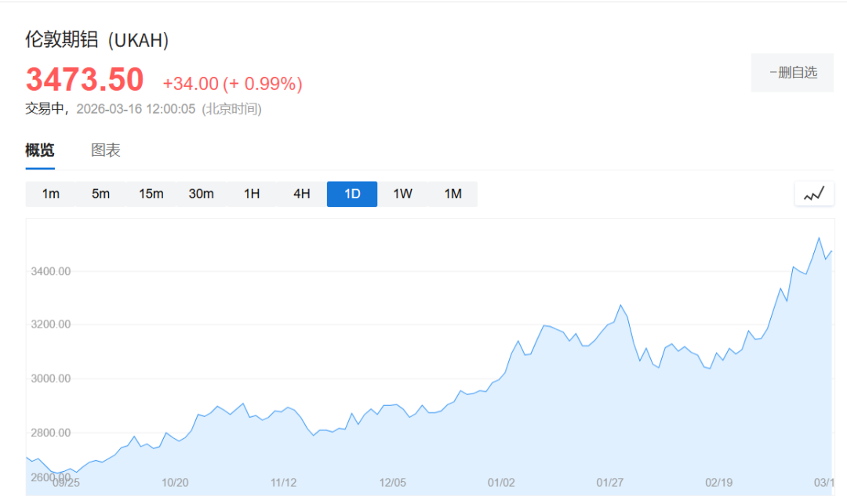Click the active 1D interval button
The width and height of the screenshot is (847, 504).
click(x=352, y=194)
